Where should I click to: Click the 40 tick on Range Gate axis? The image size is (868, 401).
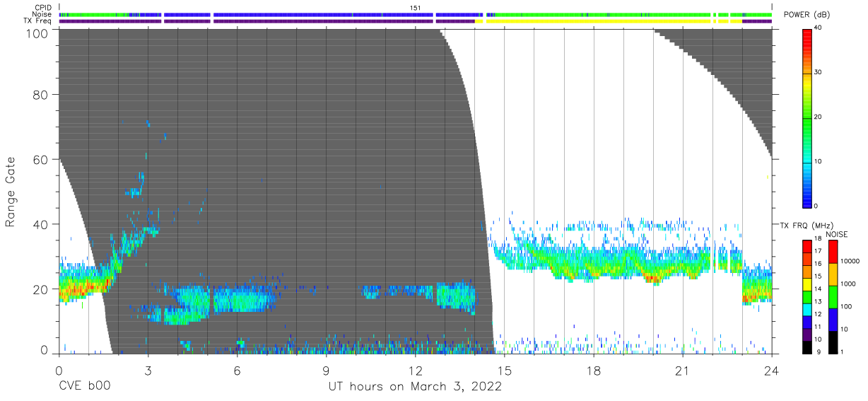(42, 224)
